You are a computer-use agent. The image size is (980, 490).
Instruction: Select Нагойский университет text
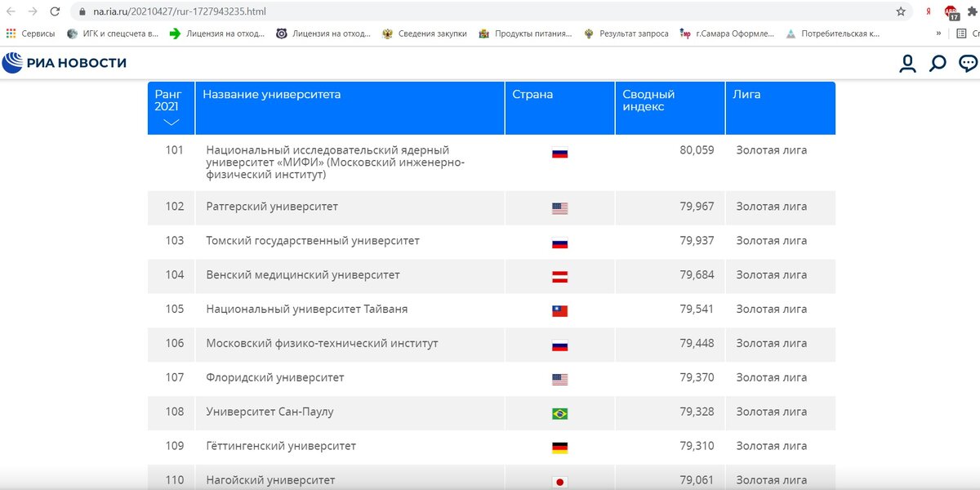click(270, 480)
